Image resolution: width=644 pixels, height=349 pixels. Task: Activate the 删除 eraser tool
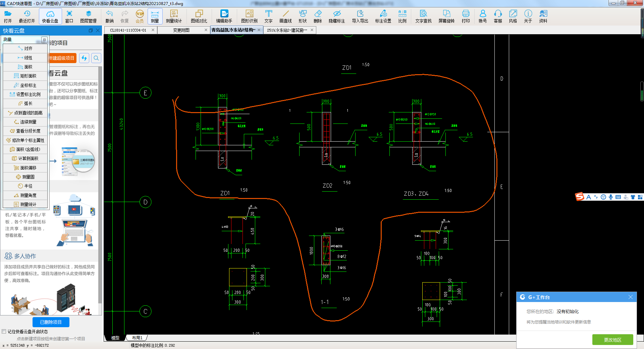pyautogui.click(x=318, y=16)
